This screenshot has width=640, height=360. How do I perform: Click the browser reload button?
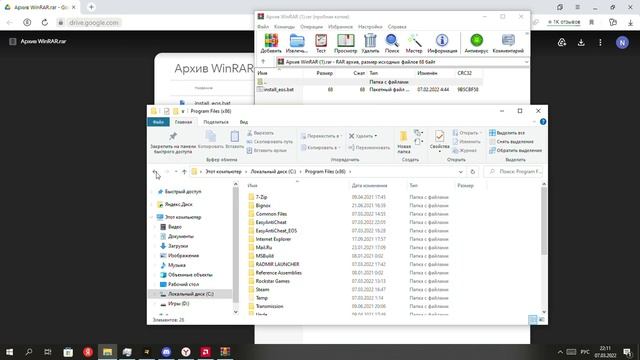pyautogui.click(x=44, y=22)
